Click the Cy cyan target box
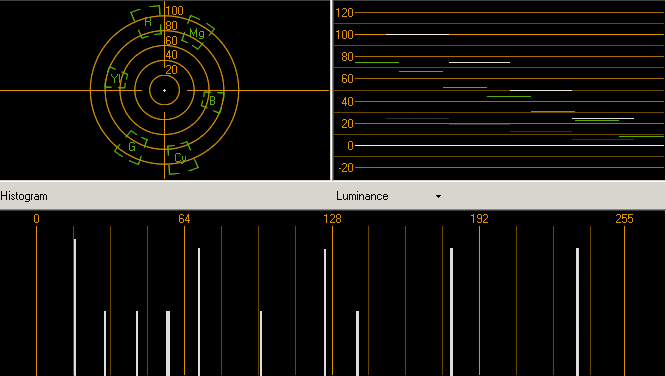This screenshot has height=376, width=666. [x=182, y=158]
